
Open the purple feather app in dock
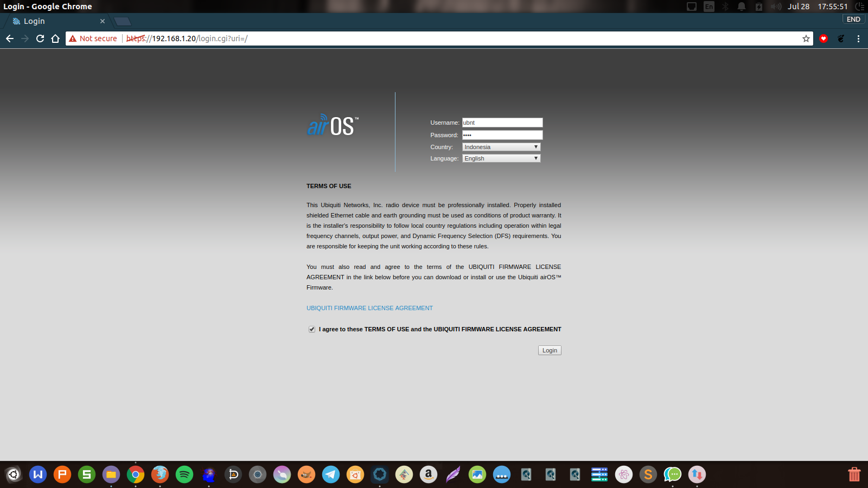(453, 474)
